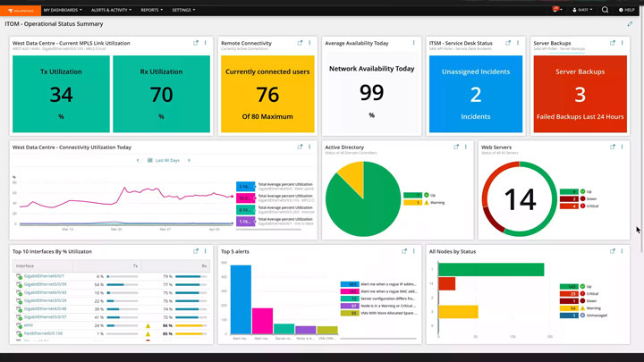The height and width of the screenshot is (362, 644).
Task: Open Top 5 alerts widget kebab menu
Action: 413,251
